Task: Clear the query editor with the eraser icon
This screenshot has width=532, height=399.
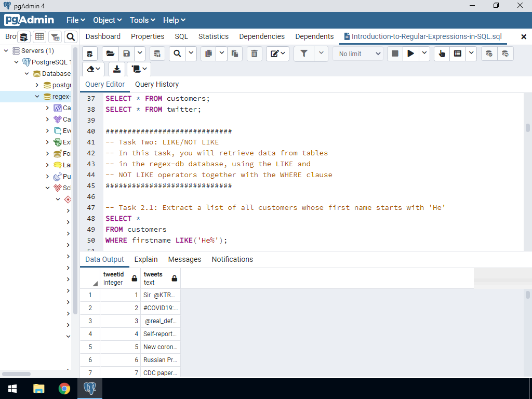Action: 91,68
